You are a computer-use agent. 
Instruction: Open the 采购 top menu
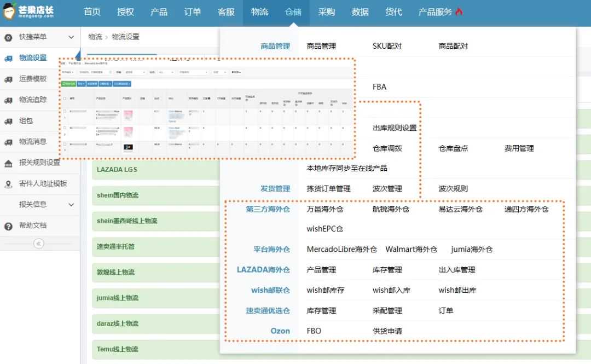click(x=326, y=11)
